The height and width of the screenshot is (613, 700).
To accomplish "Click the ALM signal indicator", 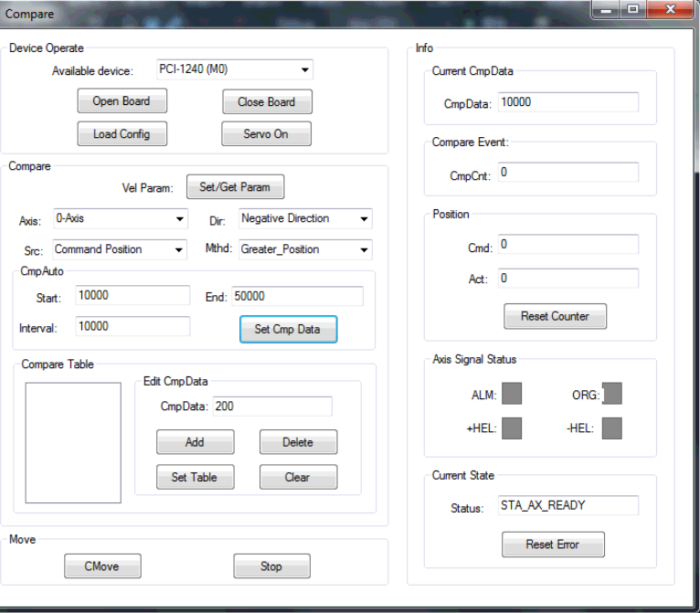I will 512,394.
